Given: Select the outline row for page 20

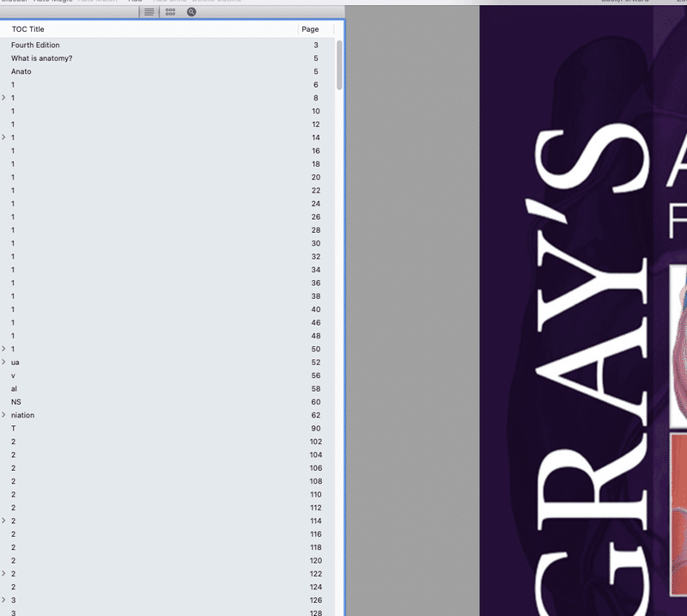Looking at the screenshot, I should [167, 177].
